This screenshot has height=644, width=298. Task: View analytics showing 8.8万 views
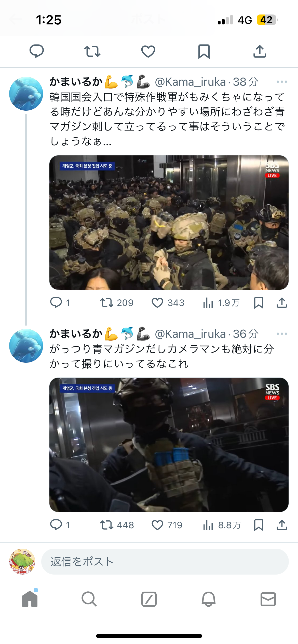[222, 525]
